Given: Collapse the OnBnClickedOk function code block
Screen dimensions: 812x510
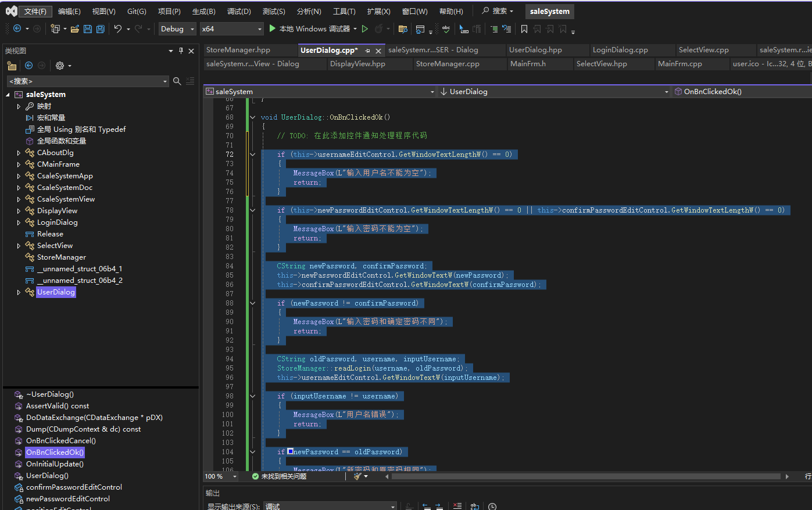Looking at the screenshot, I should click(x=252, y=117).
